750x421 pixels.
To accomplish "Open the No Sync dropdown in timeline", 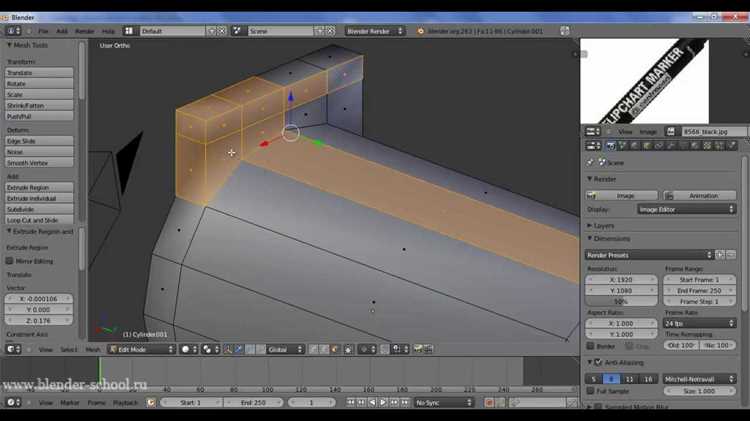I will (x=444, y=403).
